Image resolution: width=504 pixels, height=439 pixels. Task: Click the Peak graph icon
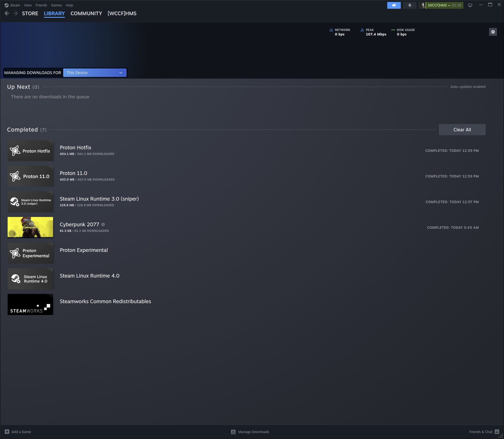pos(362,30)
